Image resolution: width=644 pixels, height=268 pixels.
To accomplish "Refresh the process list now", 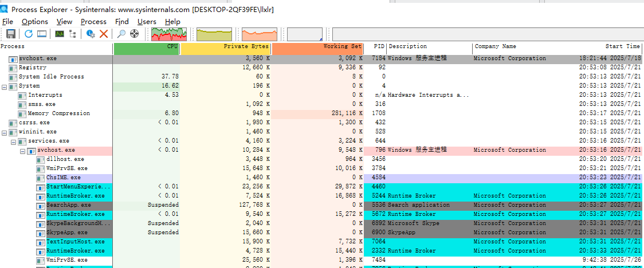I will pos(28,34).
